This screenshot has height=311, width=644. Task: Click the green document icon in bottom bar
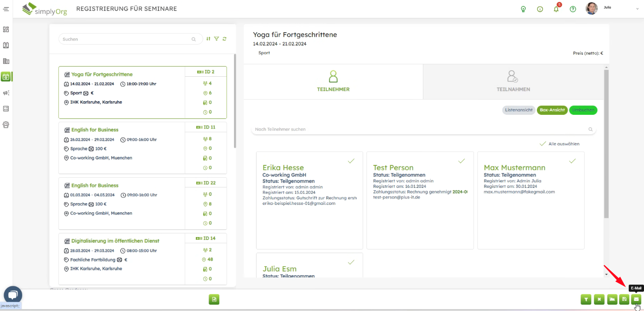[x=214, y=300]
